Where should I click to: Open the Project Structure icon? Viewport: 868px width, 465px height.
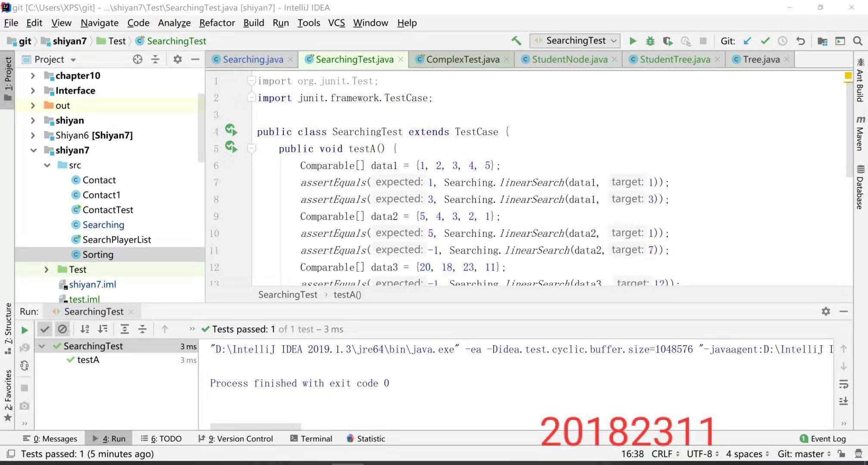pyautogui.click(x=822, y=41)
